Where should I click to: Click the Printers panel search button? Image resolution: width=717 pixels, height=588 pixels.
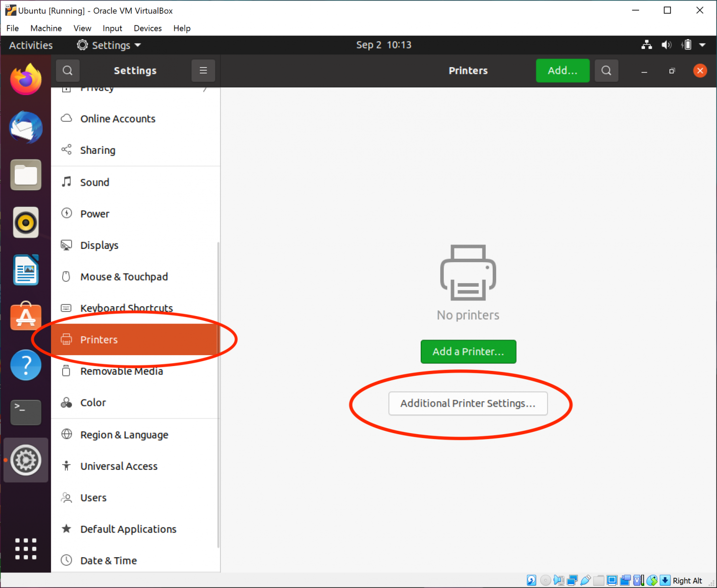(x=606, y=71)
